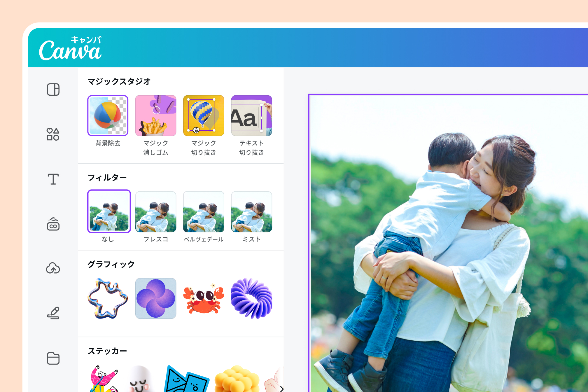The height and width of the screenshot is (392, 588).
Task: Open the Elements shapes sidebar icon
Action: (x=53, y=134)
